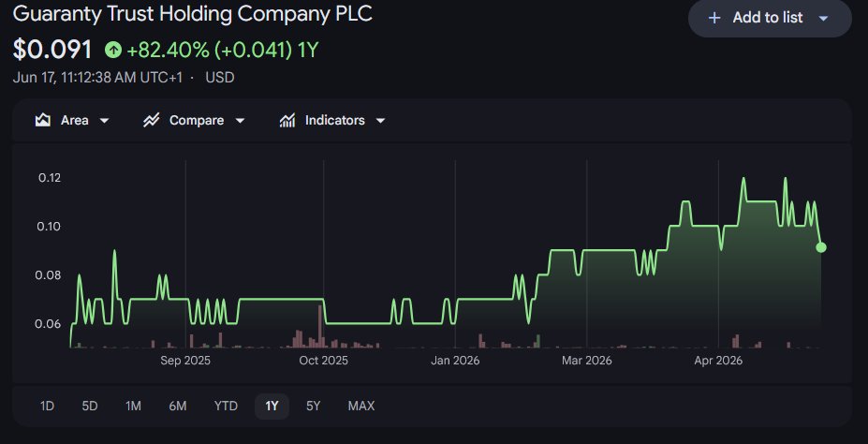
Task: Click the 0.10 y-axis value
Action: click(50, 227)
